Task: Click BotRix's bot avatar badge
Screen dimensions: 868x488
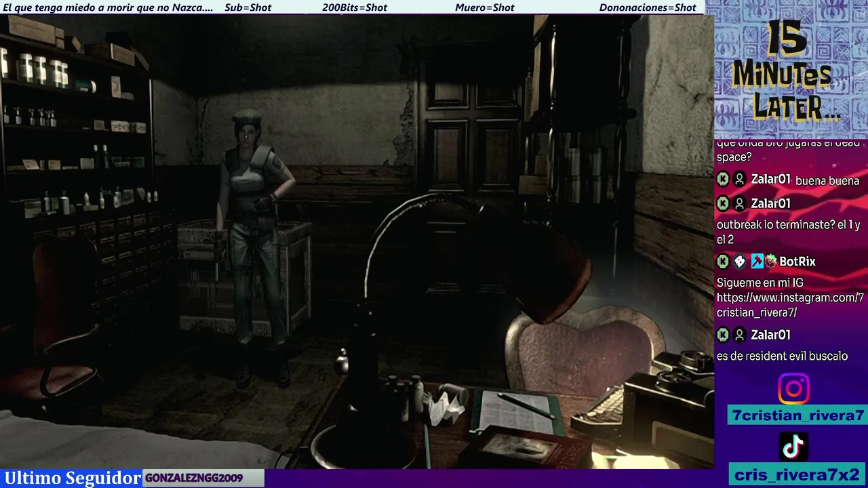Action: pos(740,261)
